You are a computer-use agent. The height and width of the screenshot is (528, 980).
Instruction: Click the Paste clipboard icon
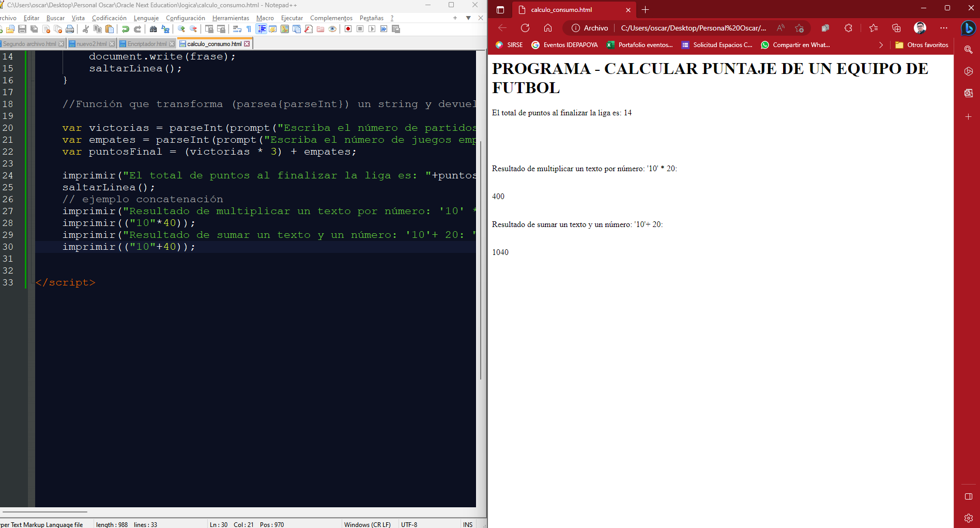pyautogui.click(x=110, y=29)
